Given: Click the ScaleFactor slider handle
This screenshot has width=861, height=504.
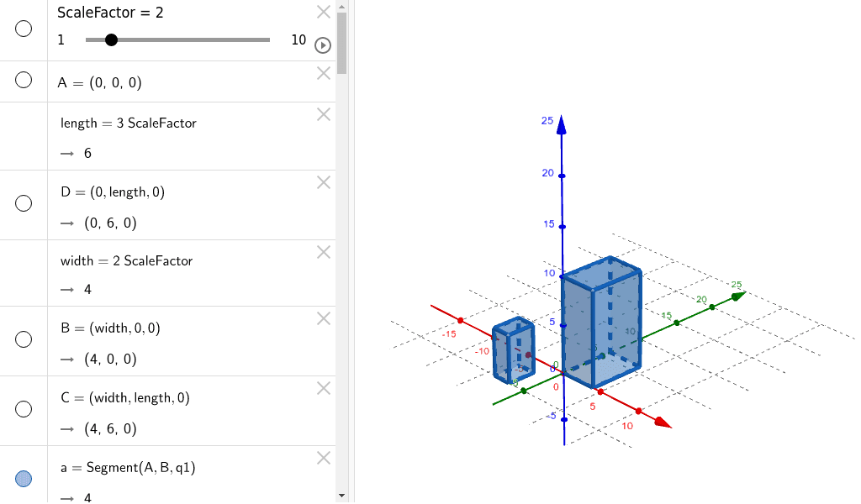Looking at the screenshot, I should (112, 39).
